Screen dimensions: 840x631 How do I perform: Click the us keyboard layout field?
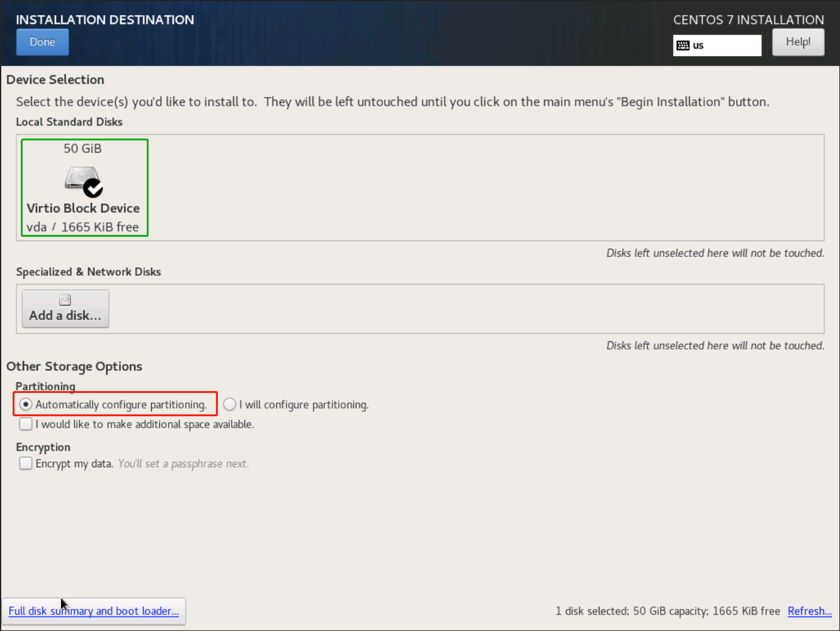pyautogui.click(x=724, y=45)
